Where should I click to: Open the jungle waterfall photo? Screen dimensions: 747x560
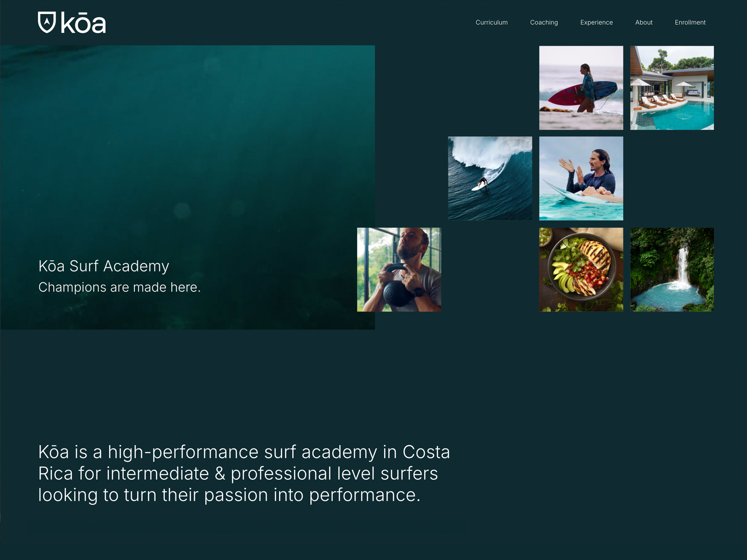672,270
